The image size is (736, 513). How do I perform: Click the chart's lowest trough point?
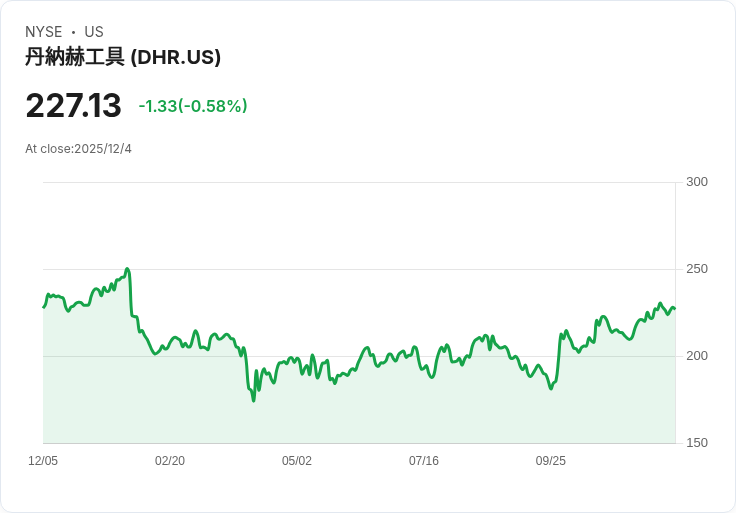pyautogui.click(x=253, y=400)
